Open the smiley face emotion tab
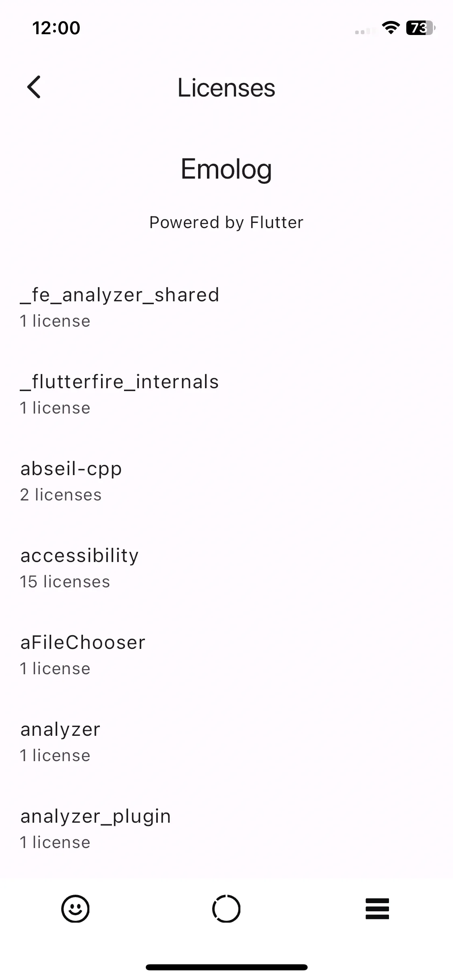 tap(75, 909)
